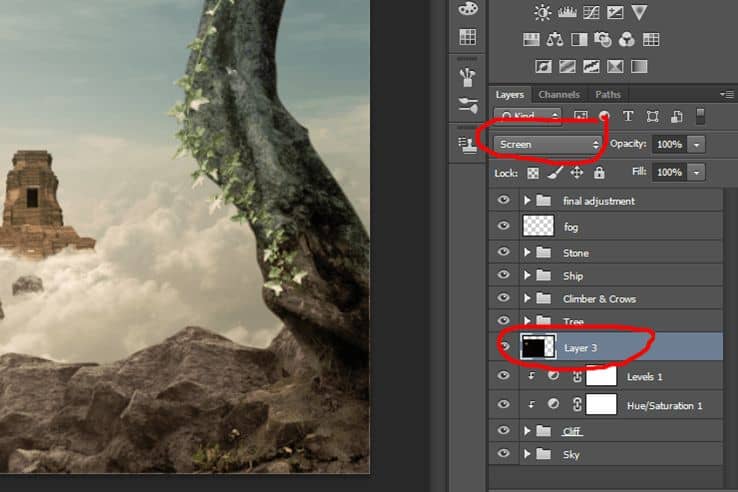Viewport: 738px width, 492px height.
Task: Open the Color panel palette icon
Action: (467, 8)
